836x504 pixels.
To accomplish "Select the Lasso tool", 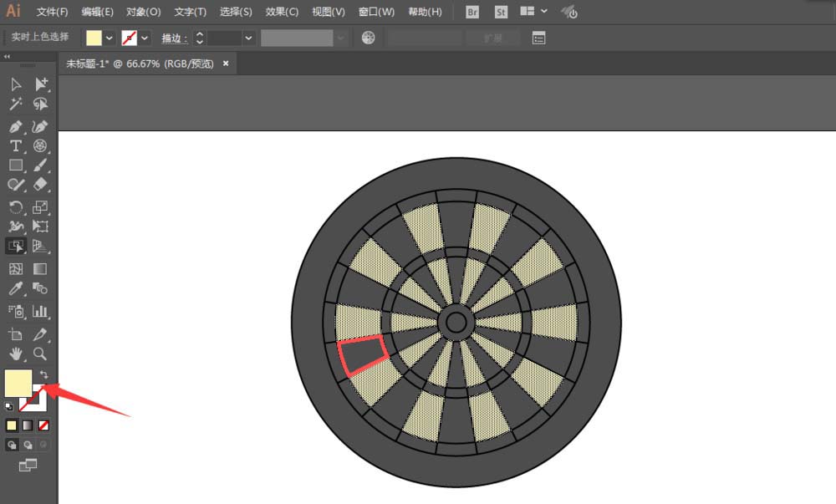I will point(40,104).
